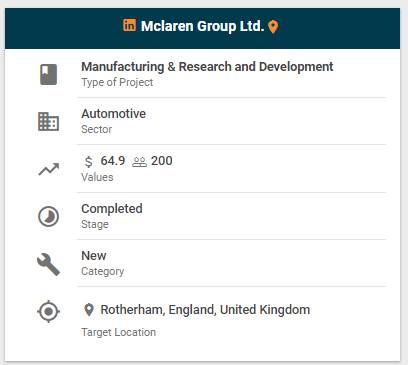The width and height of the screenshot is (408, 365).
Task: Open the LinkedIn icon beside Mclaren Group Ltd.
Action: [129, 25]
